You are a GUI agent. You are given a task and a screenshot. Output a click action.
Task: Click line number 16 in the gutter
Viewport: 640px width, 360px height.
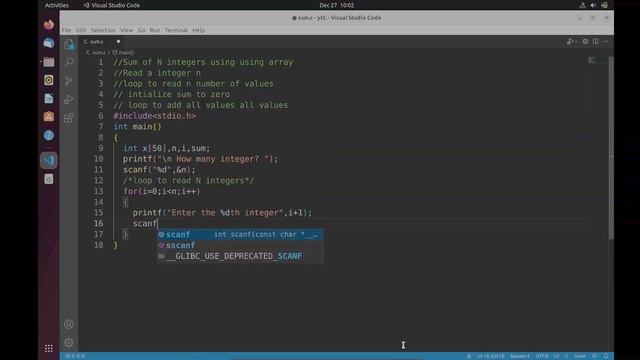[x=98, y=223]
